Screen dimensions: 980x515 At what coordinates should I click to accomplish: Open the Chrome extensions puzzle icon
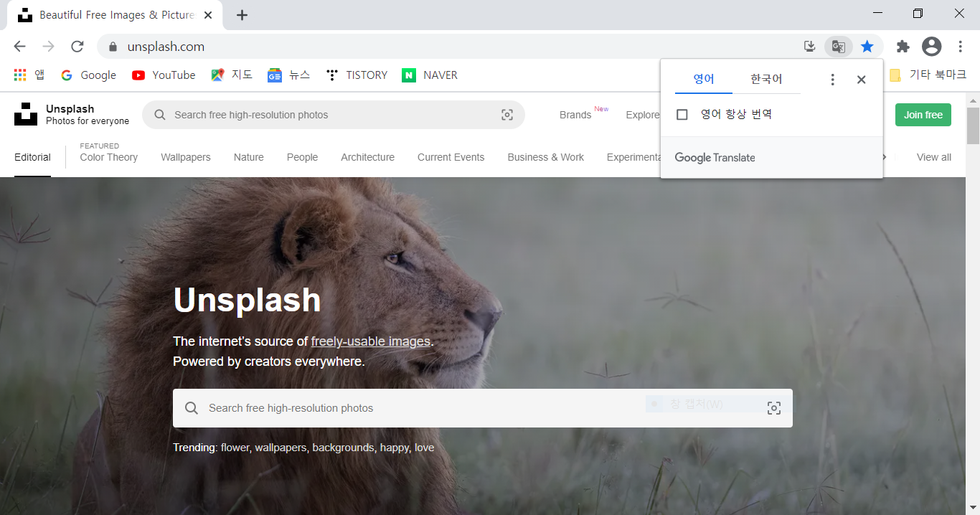[x=903, y=47]
